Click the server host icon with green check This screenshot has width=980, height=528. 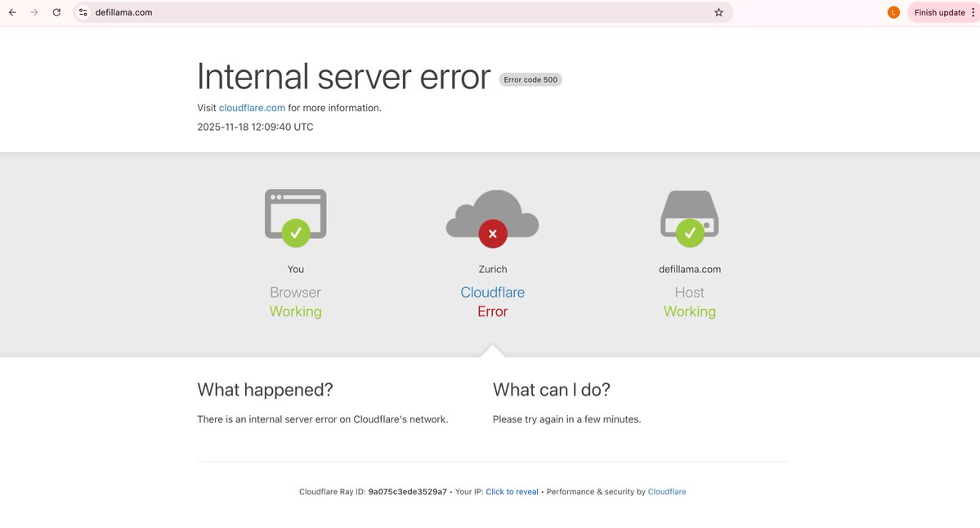click(689, 218)
